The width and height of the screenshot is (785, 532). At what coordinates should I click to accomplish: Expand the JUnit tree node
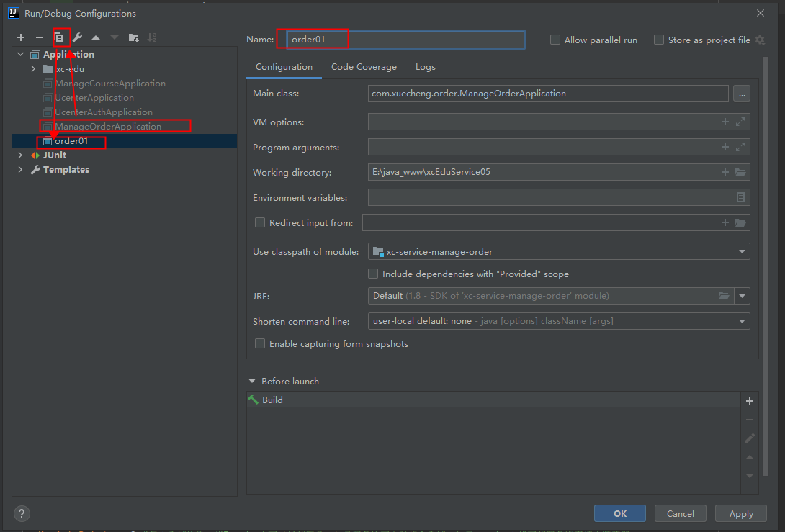point(21,155)
